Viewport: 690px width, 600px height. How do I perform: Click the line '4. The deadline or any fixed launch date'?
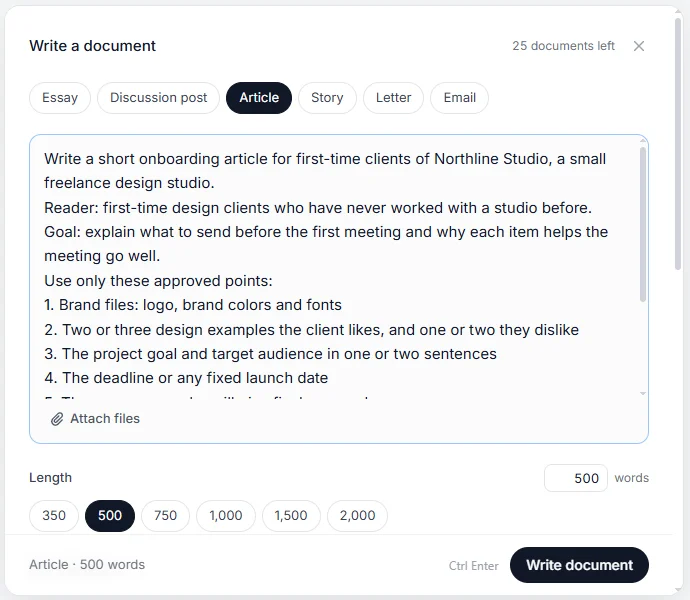coord(186,378)
